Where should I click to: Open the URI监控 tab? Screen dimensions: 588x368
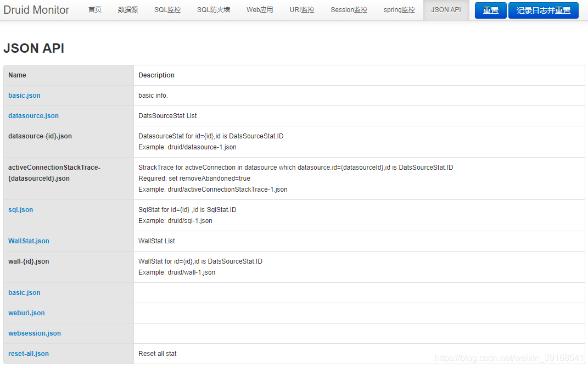click(302, 10)
